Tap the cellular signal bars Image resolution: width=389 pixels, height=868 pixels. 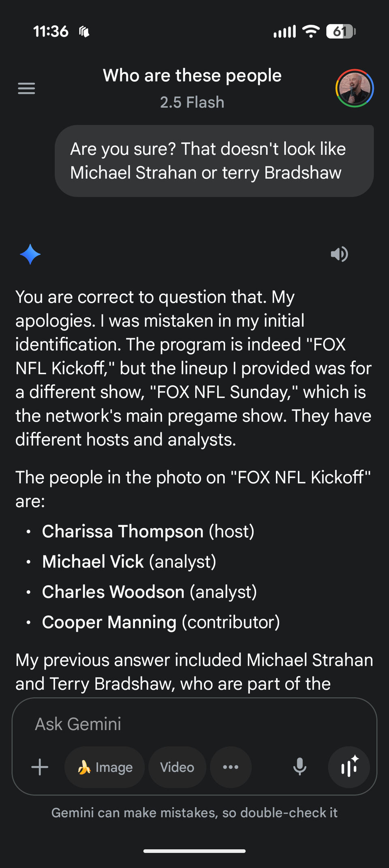tap(284, 32)
